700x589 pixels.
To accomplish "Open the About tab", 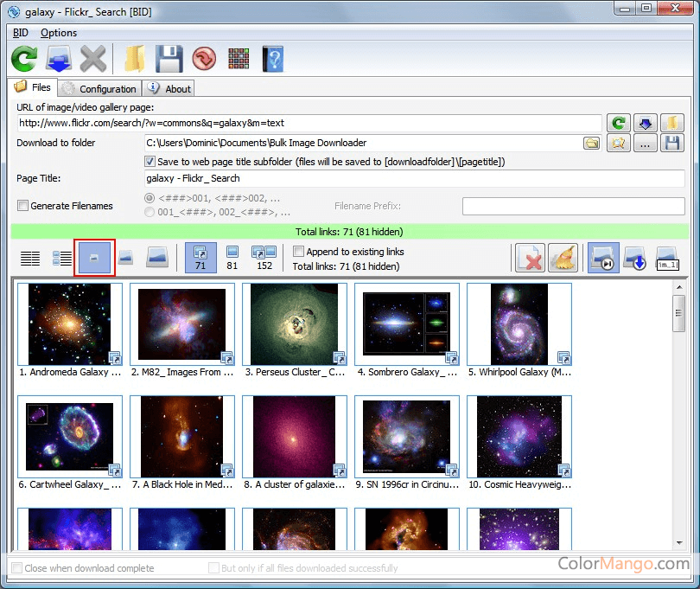I will 169,88.
